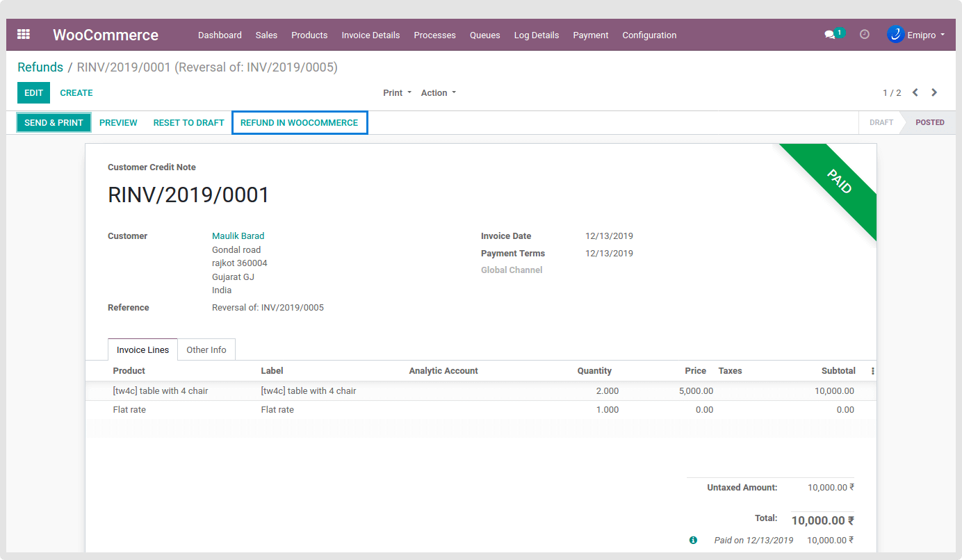Image resolution: width=962 pixels, height=560 pixels.
Task: Select the Posted status stage
Action: (x=929, y=122)
